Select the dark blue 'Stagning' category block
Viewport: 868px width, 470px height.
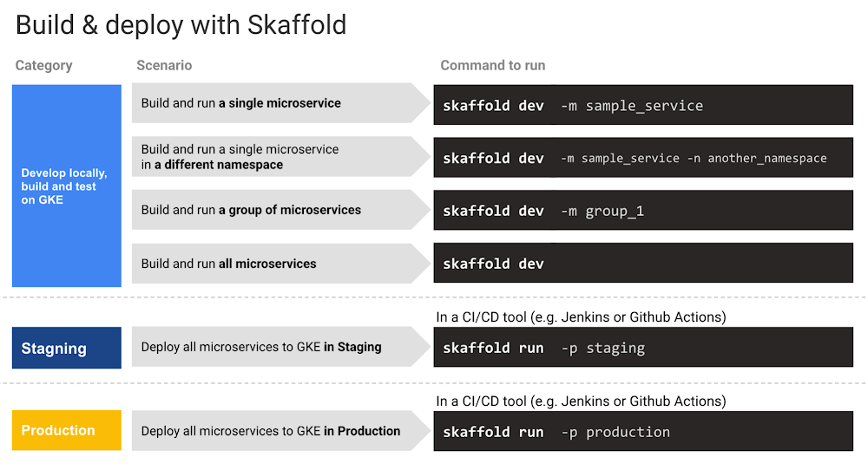[x=66, y=349]
